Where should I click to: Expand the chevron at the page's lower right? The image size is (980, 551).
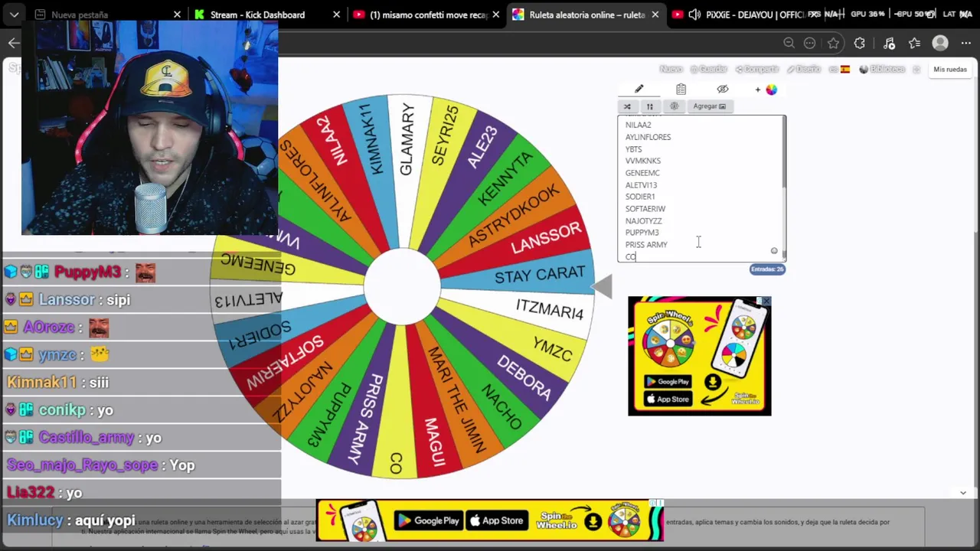[x=963, y=493]
